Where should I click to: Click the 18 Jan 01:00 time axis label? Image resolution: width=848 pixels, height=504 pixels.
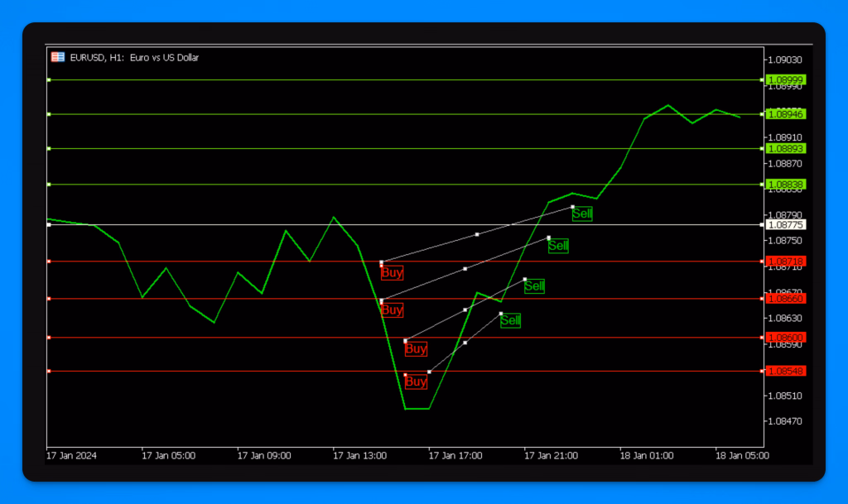pos(647,455)
